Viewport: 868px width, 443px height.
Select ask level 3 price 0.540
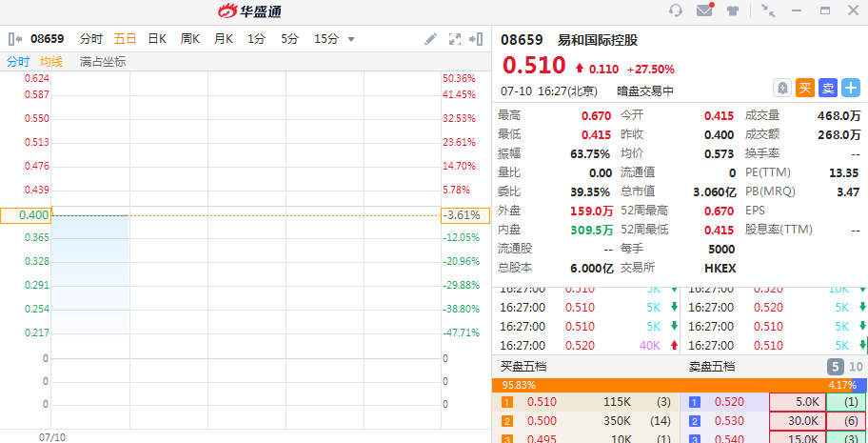(x=730, y=438)
